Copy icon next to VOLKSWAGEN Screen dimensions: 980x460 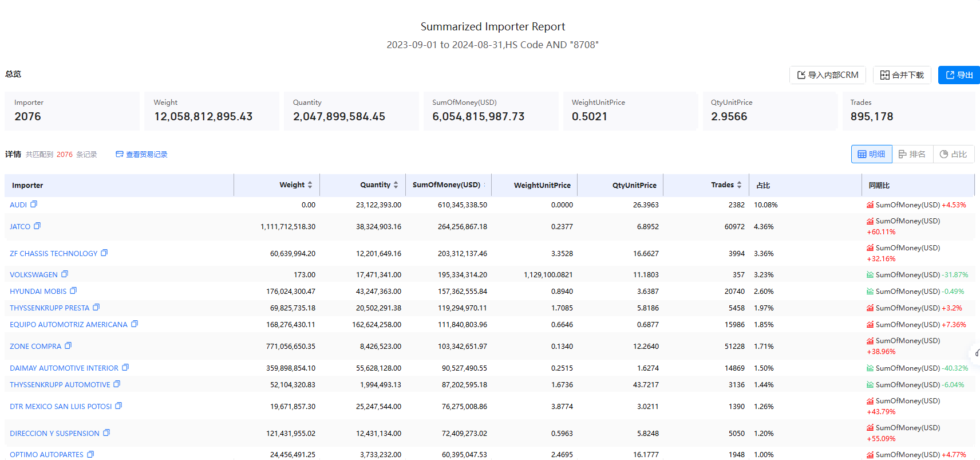tap(65, 274)
